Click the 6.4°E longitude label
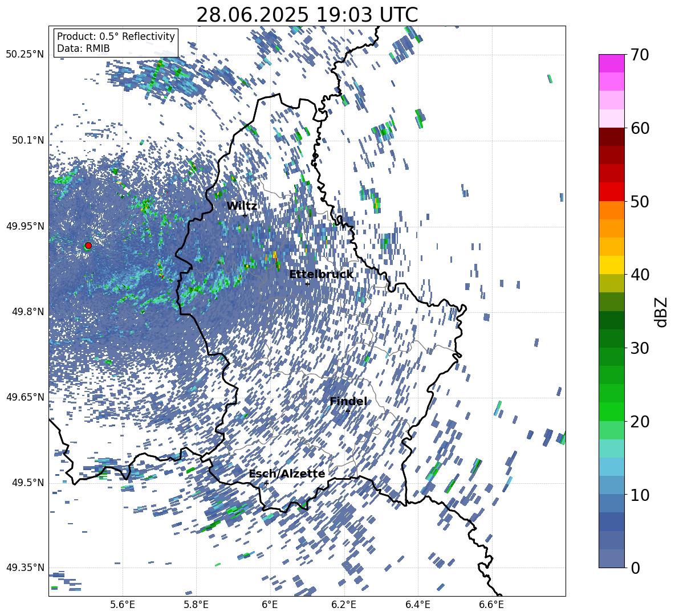The width and height of the screenshot is (675, 616). click(x=418, y=605)
